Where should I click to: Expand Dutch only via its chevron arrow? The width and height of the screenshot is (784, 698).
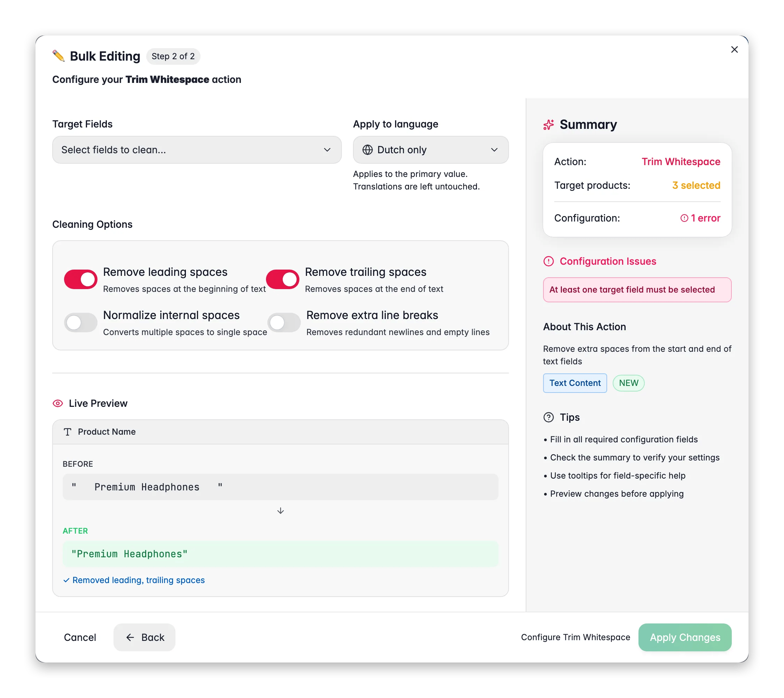[494, 150]
